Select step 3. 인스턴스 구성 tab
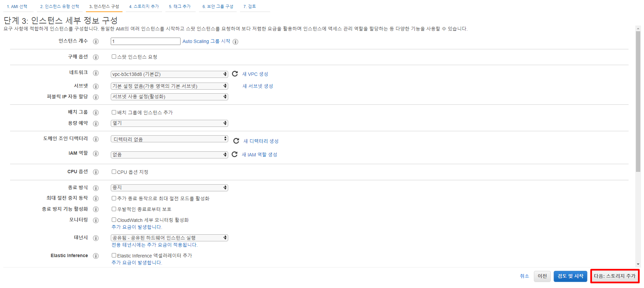Image resolution: width=644 pixels, height=288 pixels. point(104,6)
